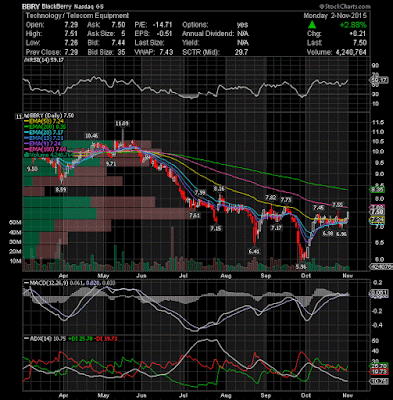Select the 7.99 price annotation
Viewport: 393px width, 400px height.
(x=200, y=193)
